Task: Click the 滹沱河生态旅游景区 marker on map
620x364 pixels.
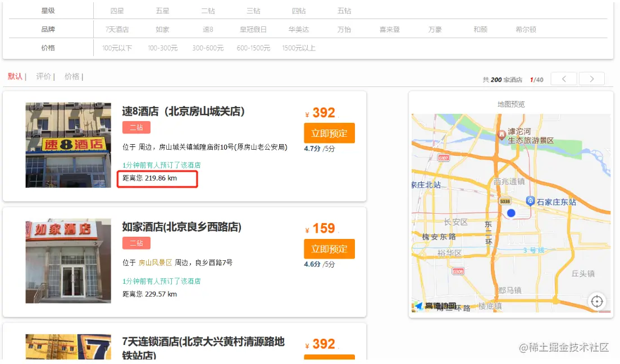Action: [x=502, y=135]
